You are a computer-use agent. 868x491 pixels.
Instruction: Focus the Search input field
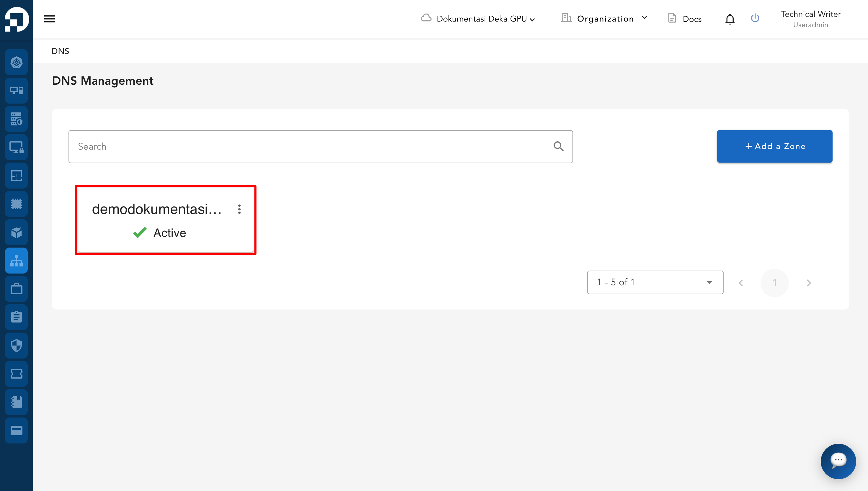pyautogui.click(x=310, y=146)
